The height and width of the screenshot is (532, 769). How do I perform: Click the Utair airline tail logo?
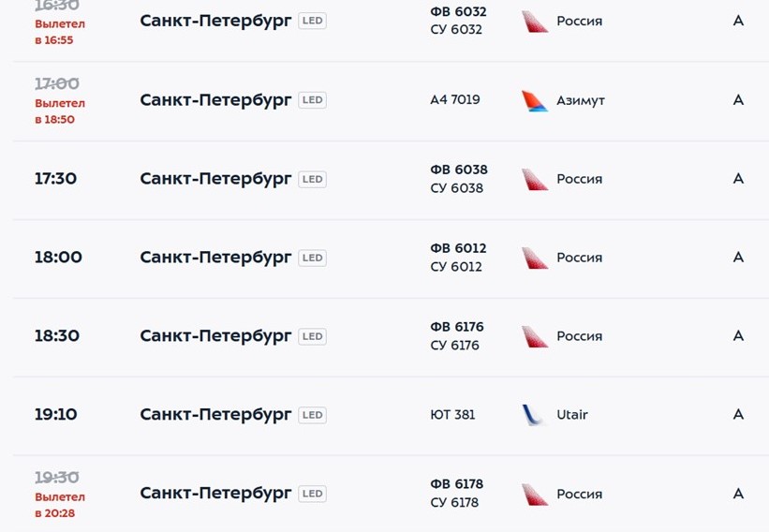point(535,415)
